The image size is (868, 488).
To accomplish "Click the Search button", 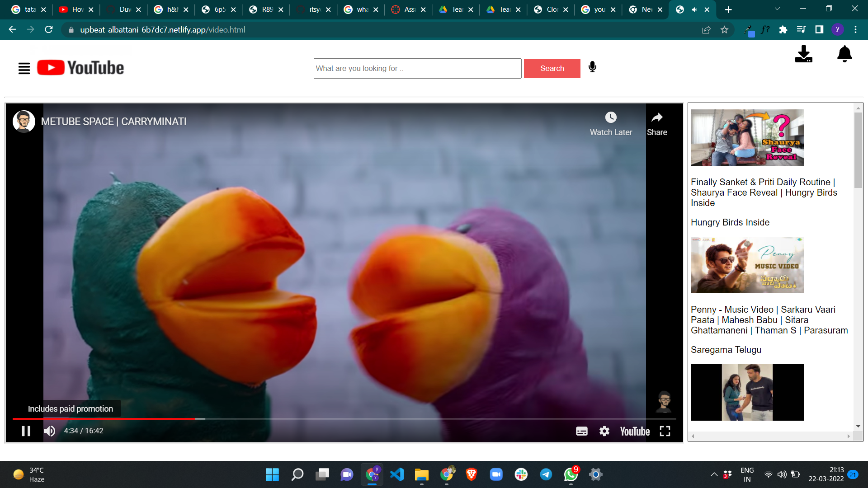I will (x=552, y=68).
